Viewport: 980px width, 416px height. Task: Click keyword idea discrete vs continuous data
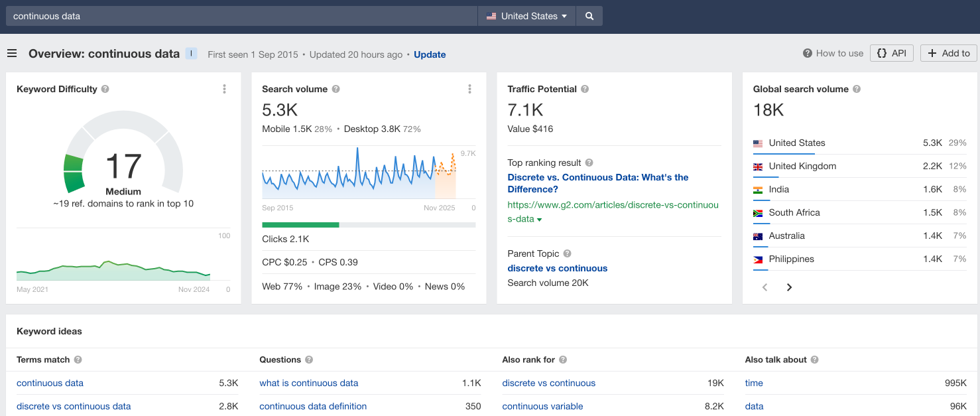coord(74,406)
